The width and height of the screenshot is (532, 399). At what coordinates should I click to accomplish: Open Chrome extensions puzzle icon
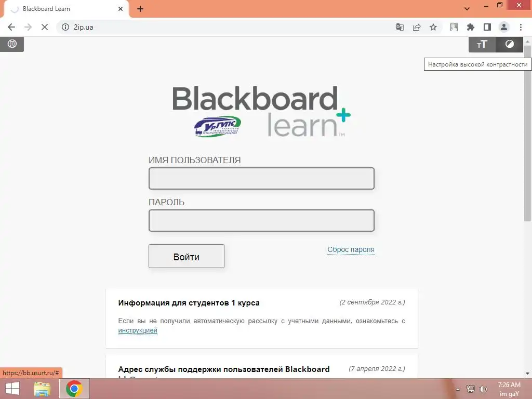tap(471, 27)
